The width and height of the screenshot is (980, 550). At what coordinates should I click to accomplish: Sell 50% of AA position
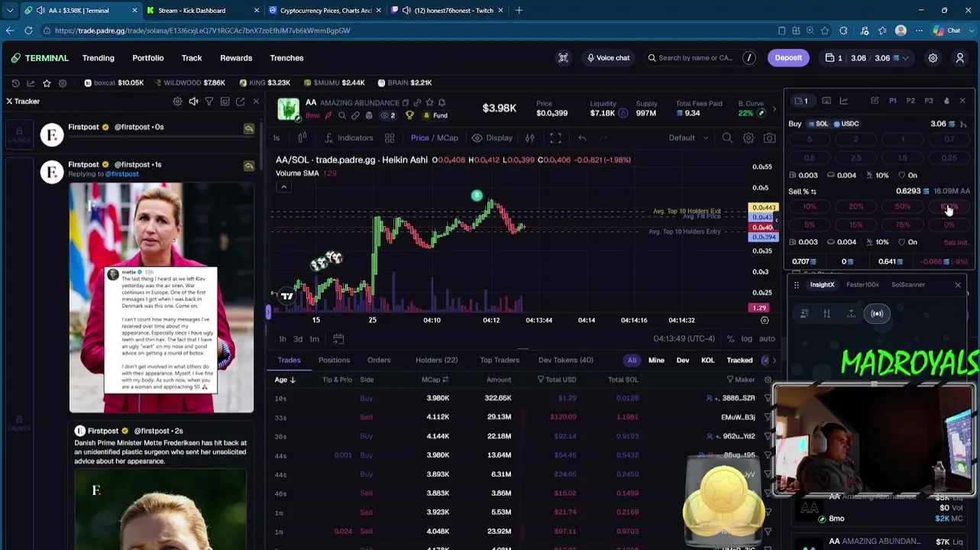click(903, 207)
